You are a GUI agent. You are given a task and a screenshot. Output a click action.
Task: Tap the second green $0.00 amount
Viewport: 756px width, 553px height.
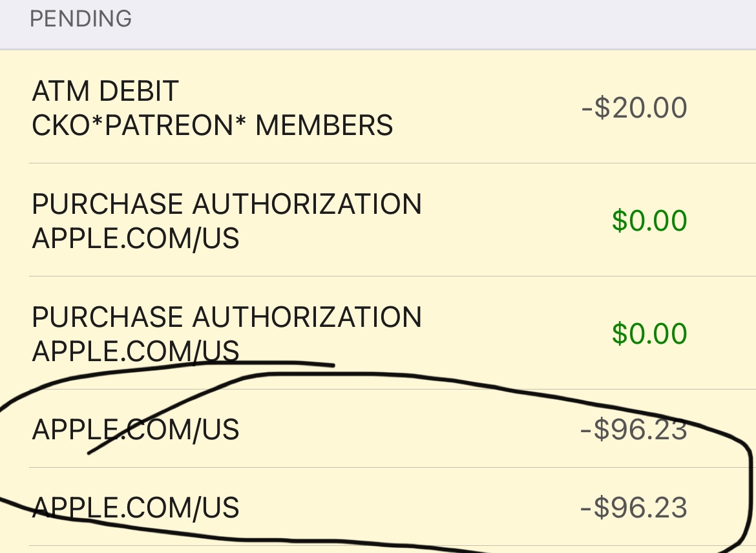649,333
